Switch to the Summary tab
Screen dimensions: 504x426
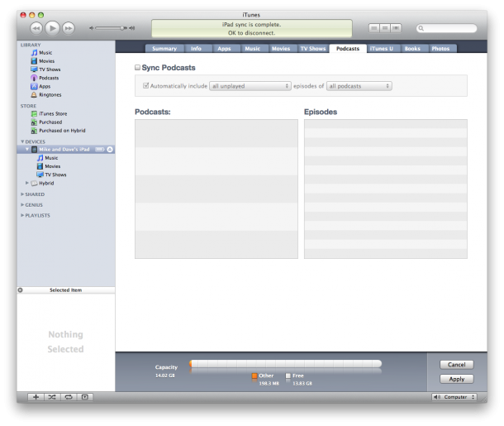pyautogui.click(x=164, y=48)
